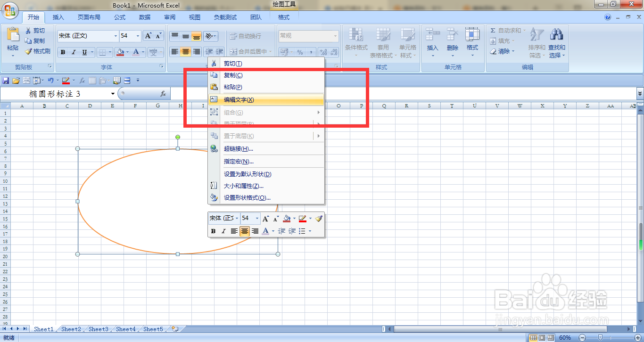
Task: Click the Insert cells (插入) icon
Action: click(432, 35)
